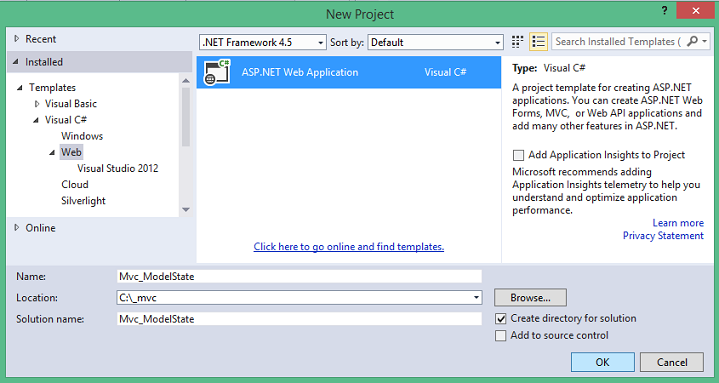Collapse the Web tree node
The width and height of the screenshot is (719, 383).
[52, 153]
